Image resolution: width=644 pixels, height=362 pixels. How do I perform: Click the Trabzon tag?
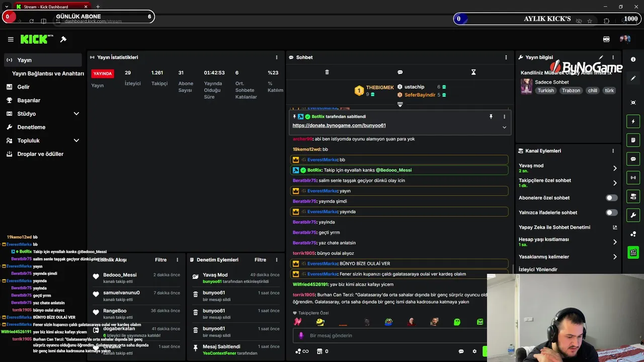(571, 91)
